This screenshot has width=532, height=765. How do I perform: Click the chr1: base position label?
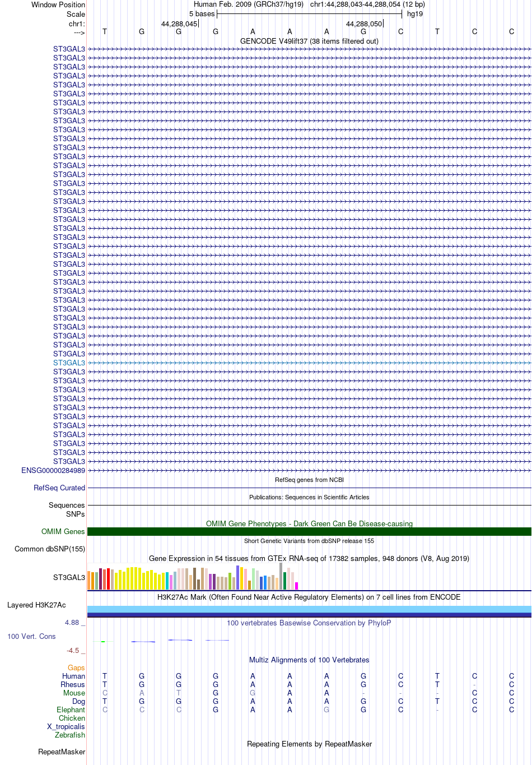[77, 24]
